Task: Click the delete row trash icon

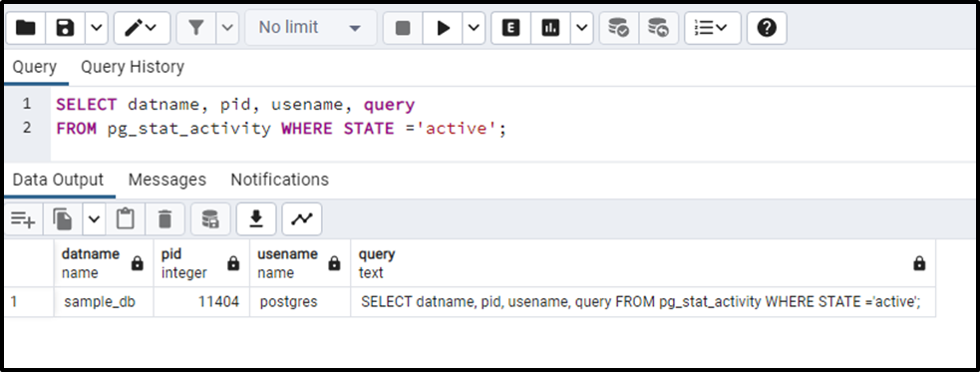Action: coord(164,219)
